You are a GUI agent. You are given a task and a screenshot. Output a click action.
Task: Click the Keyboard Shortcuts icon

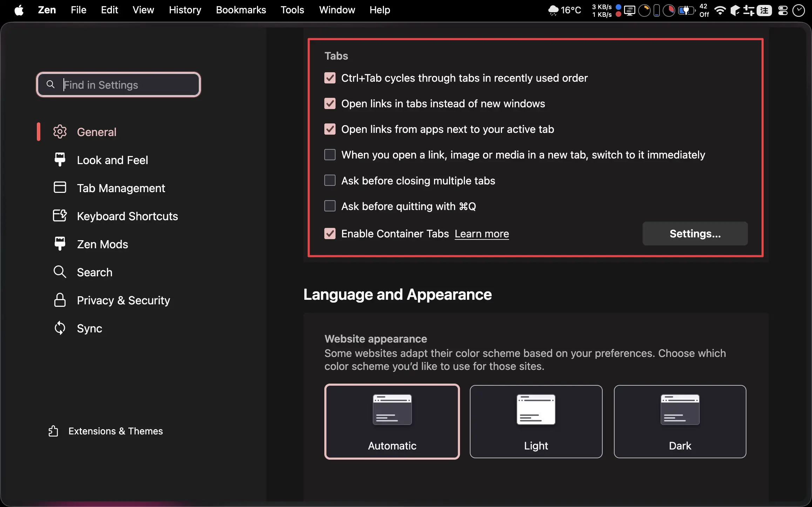(60, 216)
